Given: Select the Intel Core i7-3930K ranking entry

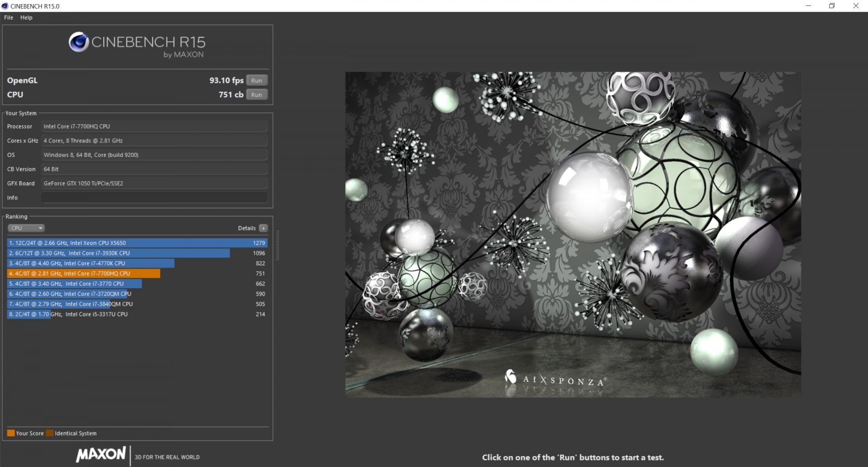Looking at the screenshot, I should (x=136, y=253).
